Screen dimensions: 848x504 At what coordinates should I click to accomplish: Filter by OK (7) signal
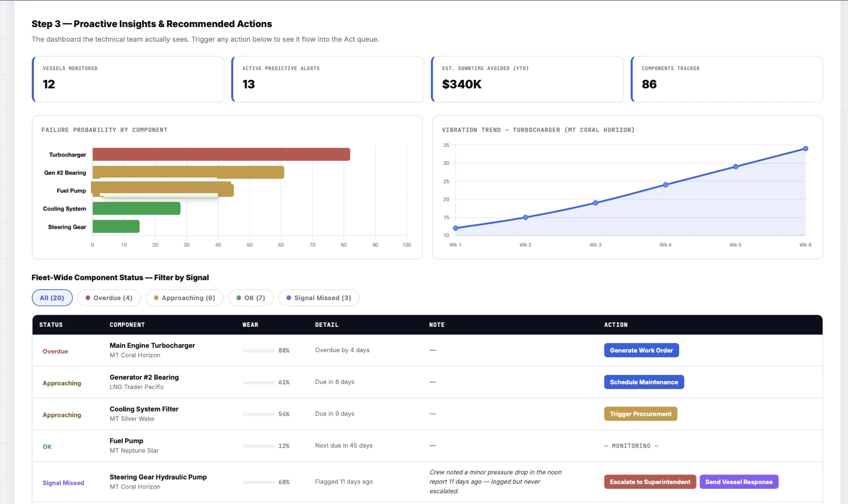coord(251,298)
